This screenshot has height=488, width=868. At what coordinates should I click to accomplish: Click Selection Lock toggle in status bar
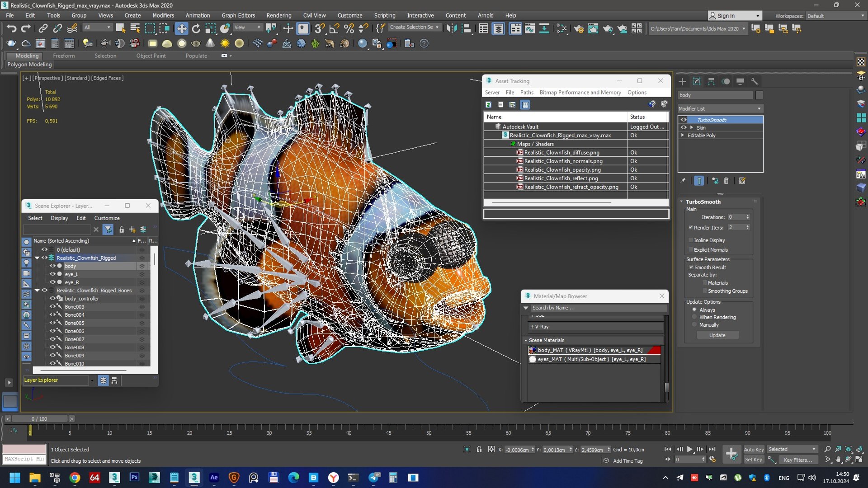(479, 450)
